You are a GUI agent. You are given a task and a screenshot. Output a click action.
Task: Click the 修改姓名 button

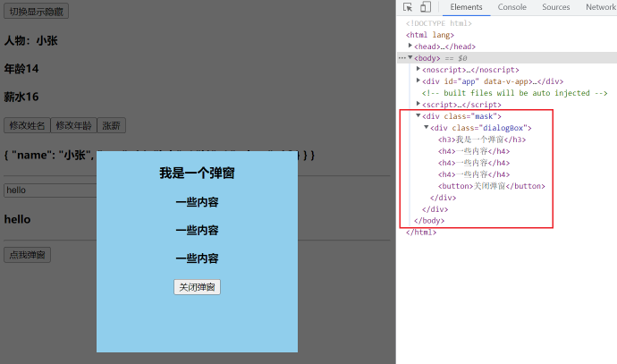point(27,125)
